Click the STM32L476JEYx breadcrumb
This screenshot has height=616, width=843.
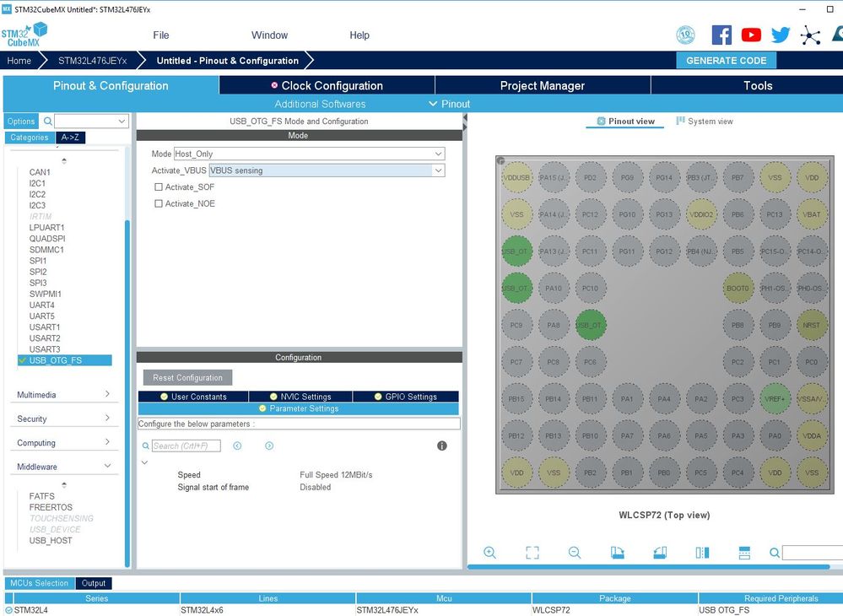93,61
